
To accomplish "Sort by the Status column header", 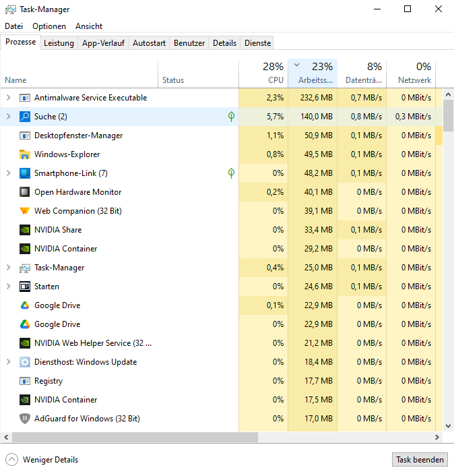I will coord(198,74).
